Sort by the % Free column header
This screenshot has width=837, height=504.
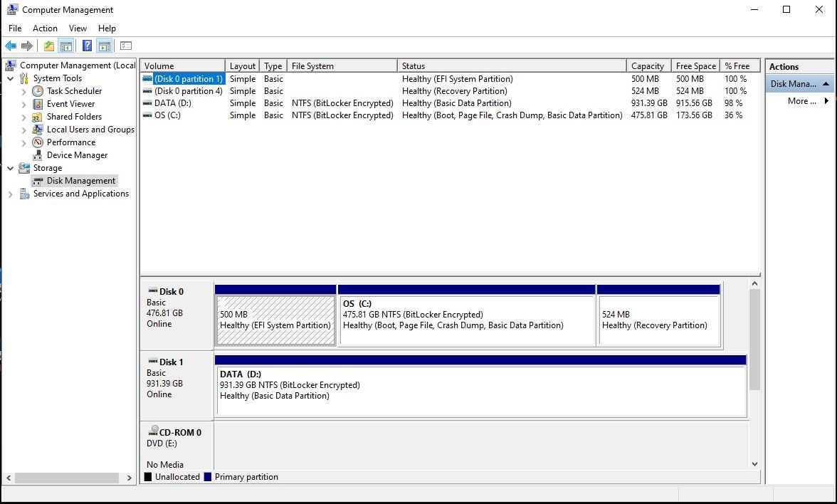[739, 66]
